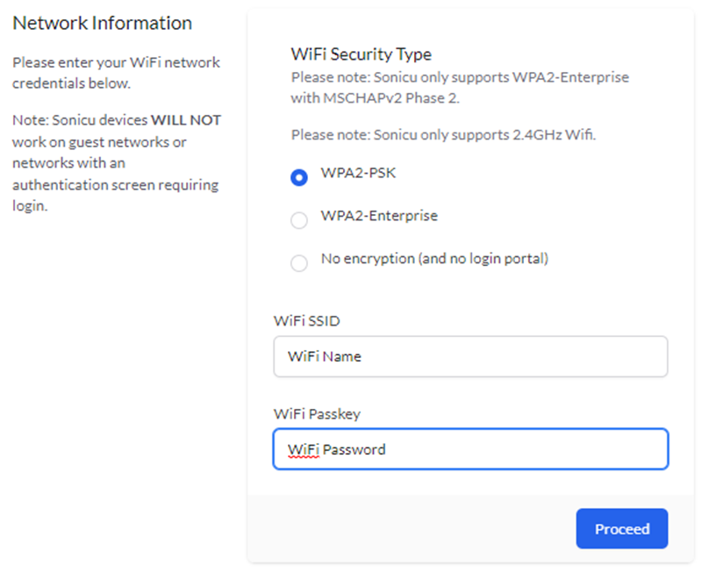The height and width of the screenshot is (588, 716).
Task: Click the WiFi Passkey input field
Action: tap(470, 448)
